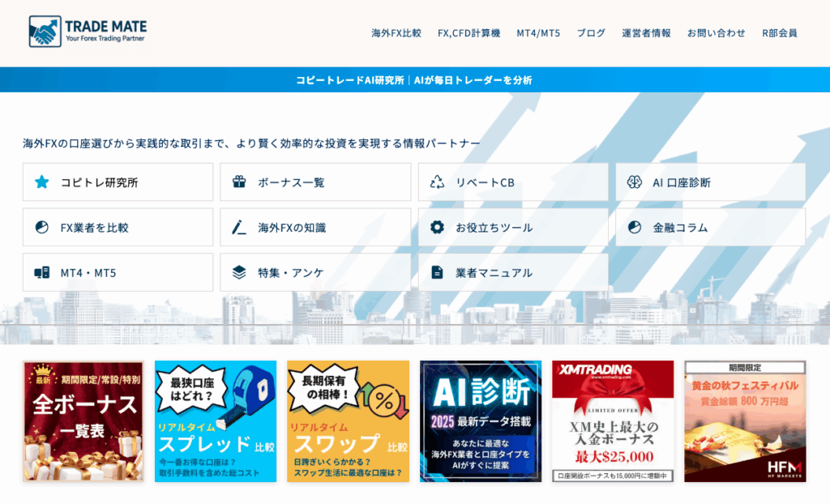Open the 金融コラム category button

click(x=710, y=228)
